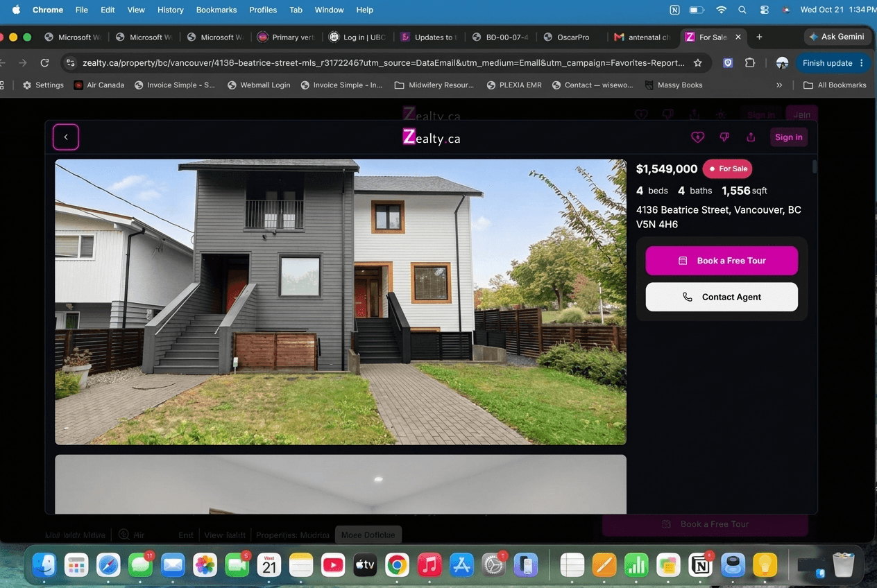
Task: Share the listing using the share icon
Action: pos(751,137)
